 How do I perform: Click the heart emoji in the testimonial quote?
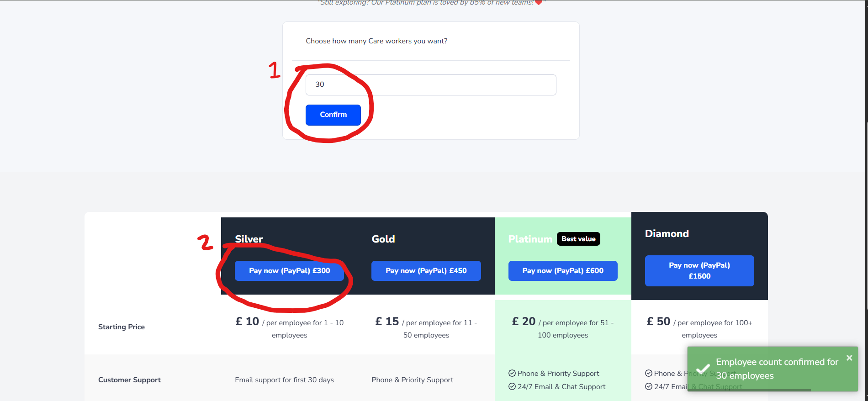coord(538,3)
